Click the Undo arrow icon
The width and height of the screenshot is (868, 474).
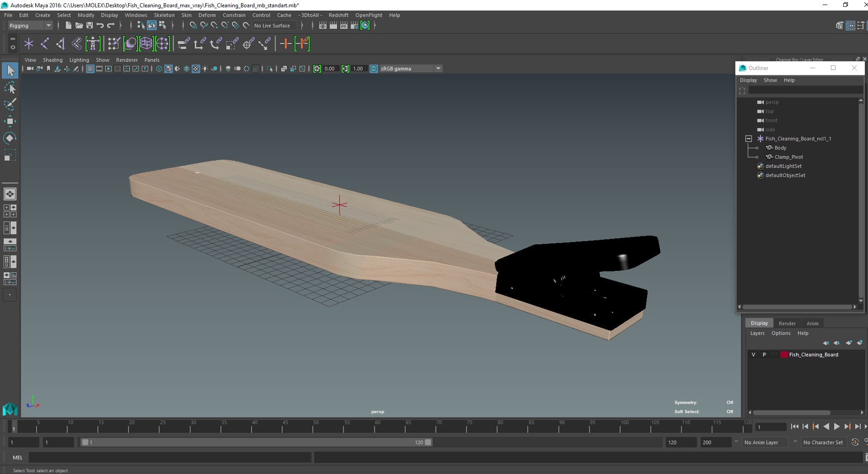[x=100, y=26]
